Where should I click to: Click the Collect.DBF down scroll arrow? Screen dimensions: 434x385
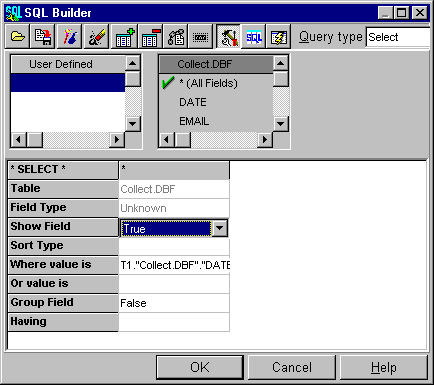point(281,124)
